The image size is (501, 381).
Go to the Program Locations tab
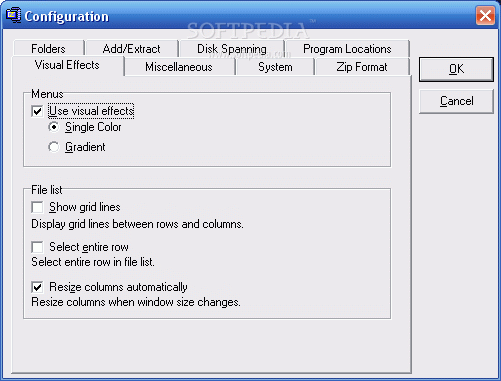point(347,49)
